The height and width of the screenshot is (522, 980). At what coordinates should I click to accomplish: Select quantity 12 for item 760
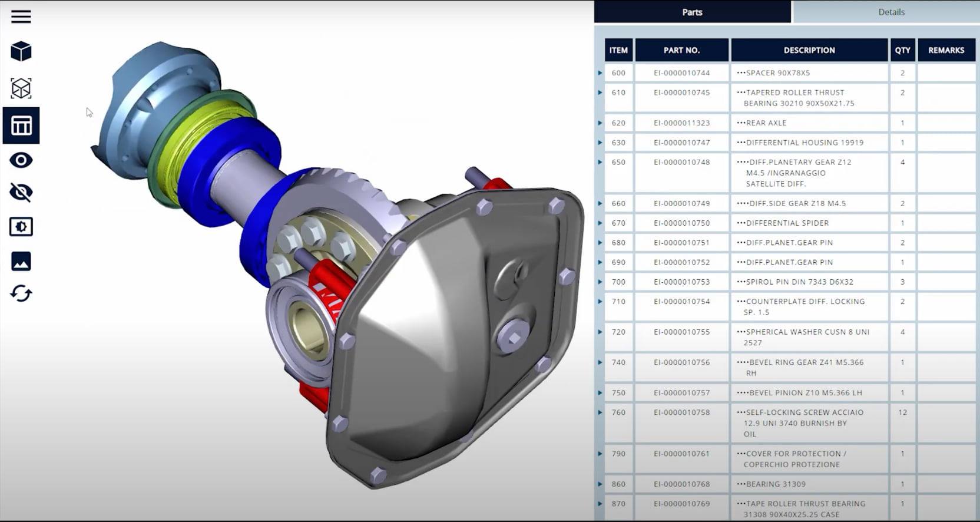[902, 412]
